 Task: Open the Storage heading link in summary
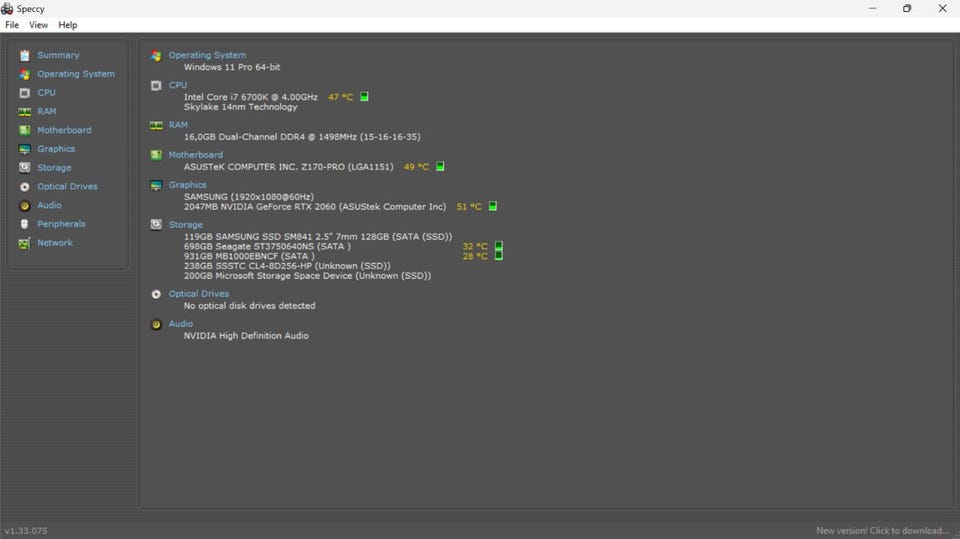pyautogui.click(x=186, y=225)
